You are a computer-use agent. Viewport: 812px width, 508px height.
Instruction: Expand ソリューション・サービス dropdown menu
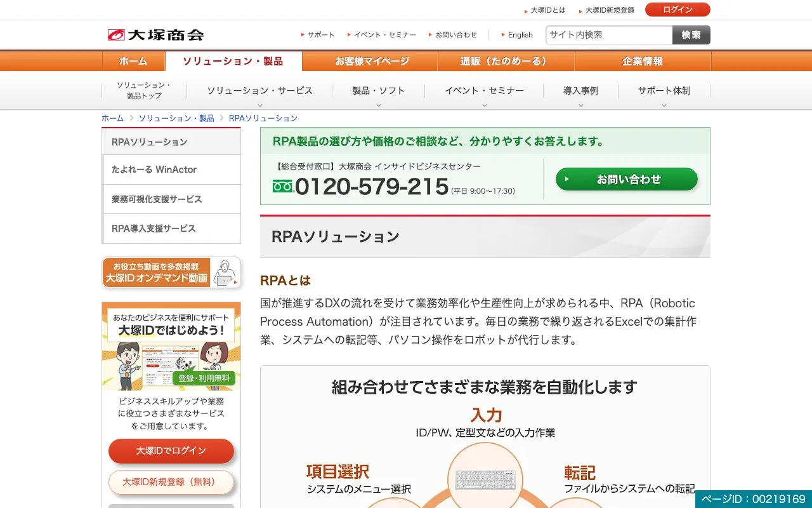pos(259,91)
